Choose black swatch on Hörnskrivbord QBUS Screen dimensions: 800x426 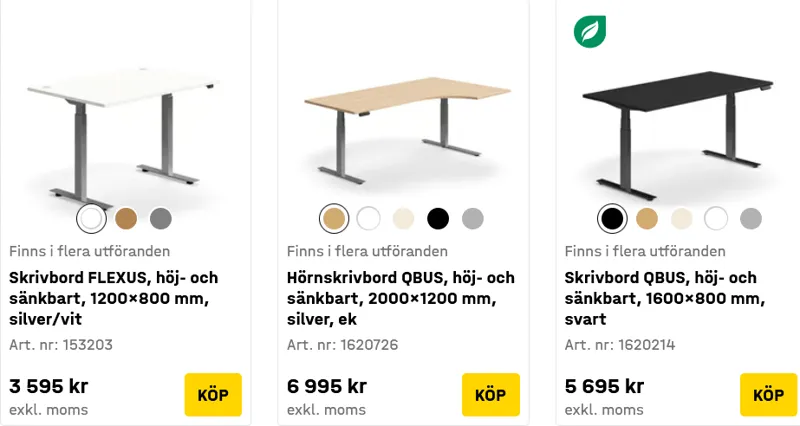(x=438, y=218)
